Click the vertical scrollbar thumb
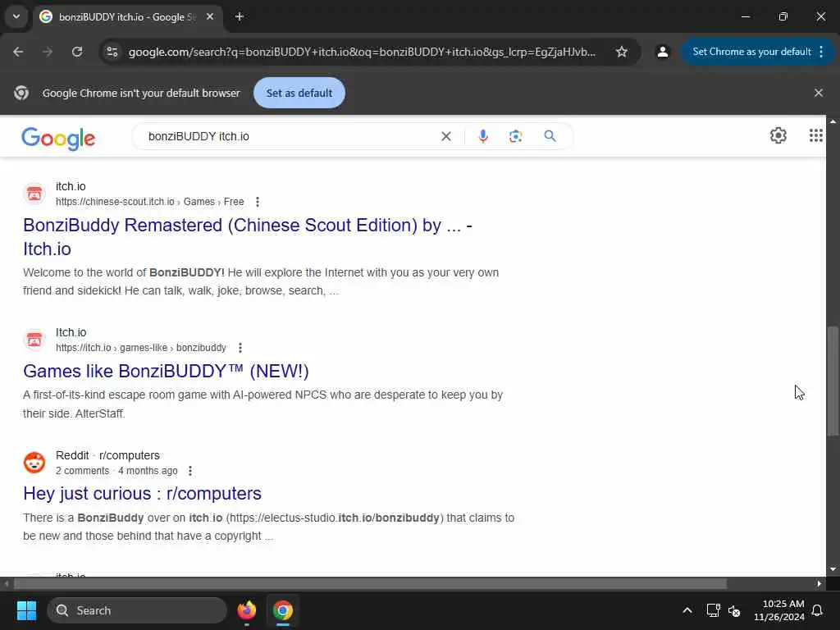The width and height of the screenshot is (840, 630). click(x=833, y=381)
